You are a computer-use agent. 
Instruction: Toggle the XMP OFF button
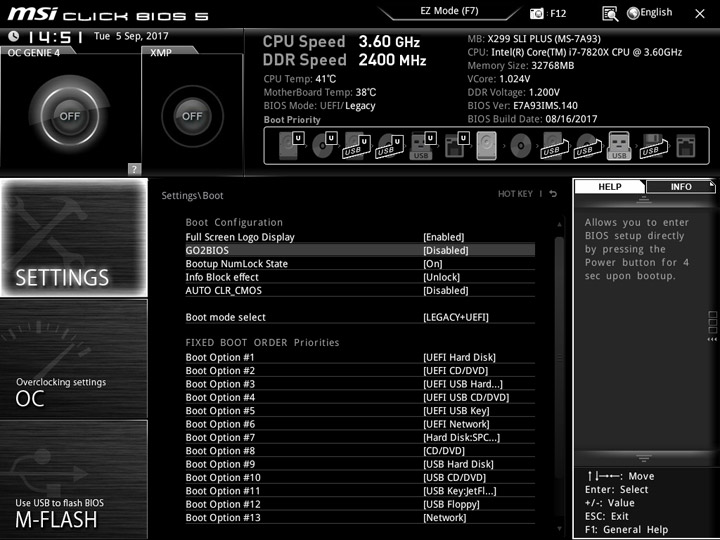point(192,116)
